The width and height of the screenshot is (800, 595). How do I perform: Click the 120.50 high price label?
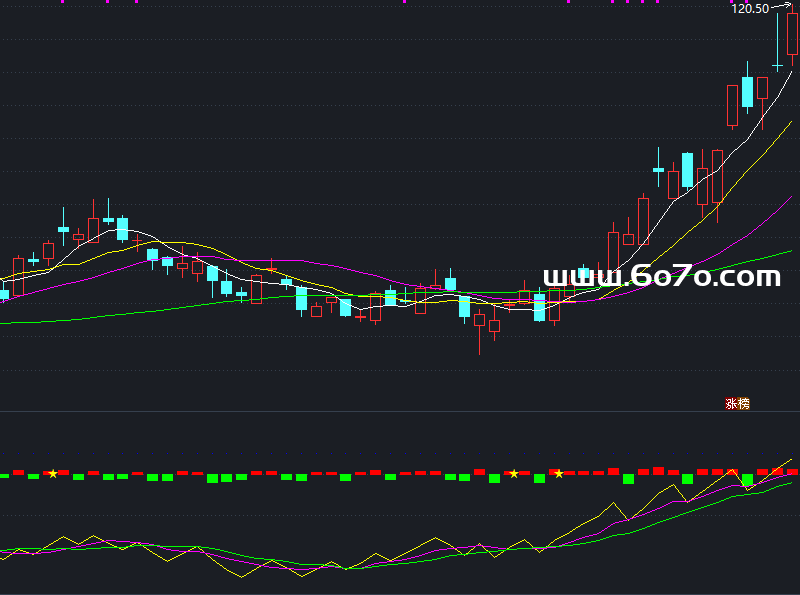coord(750,9)
